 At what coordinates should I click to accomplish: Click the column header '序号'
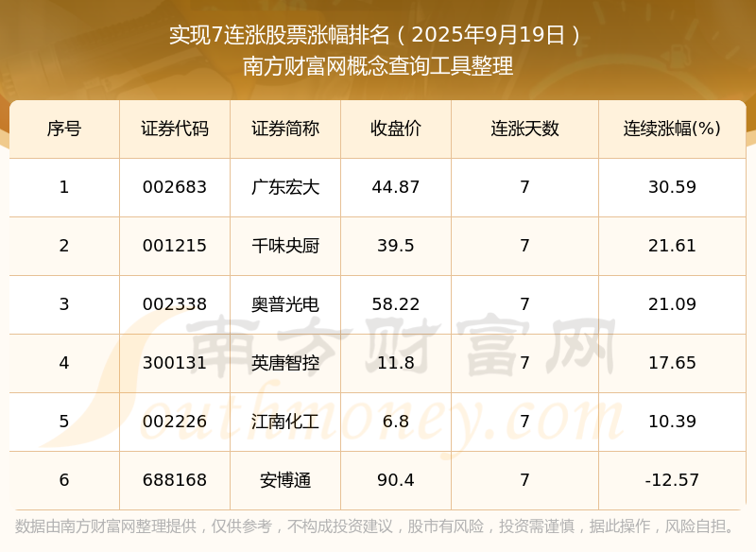(x=64, y=129)
